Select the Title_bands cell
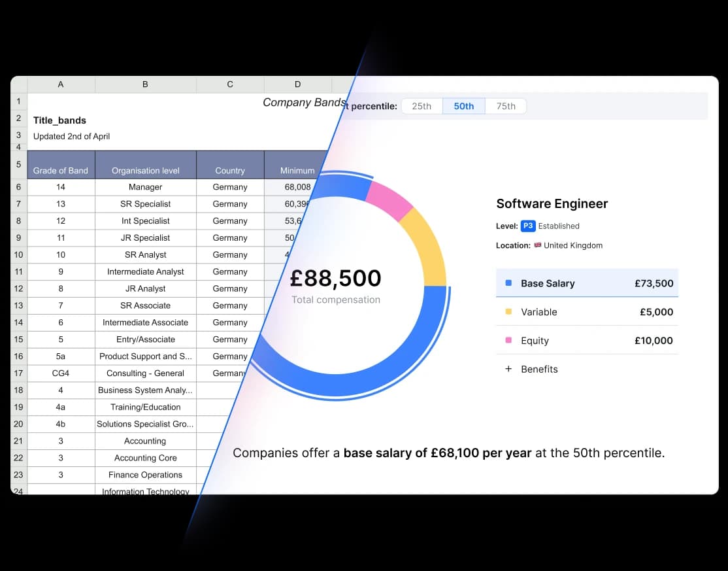The image size is (728, 571). (60, 120)
